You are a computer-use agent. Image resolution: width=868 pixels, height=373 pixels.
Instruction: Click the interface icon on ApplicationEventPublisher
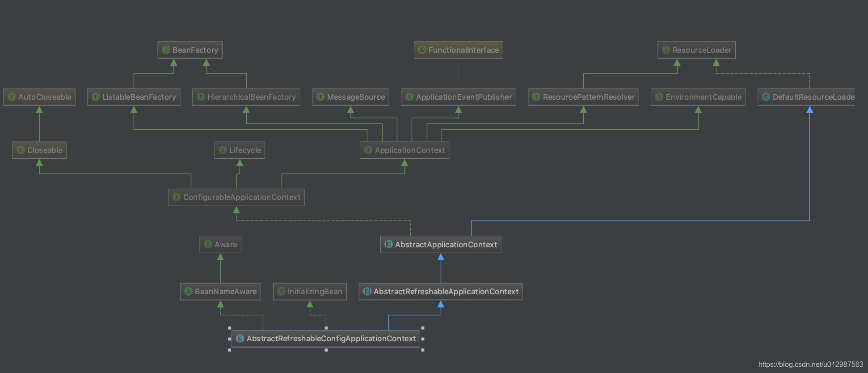tap(409, 97)
